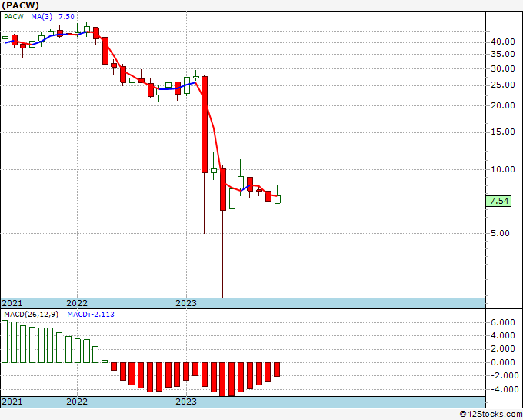The width and height of the screenshot is (523, 420).
Task: Click the last red MACD histogram bar
Action: [x=277, y=369]
